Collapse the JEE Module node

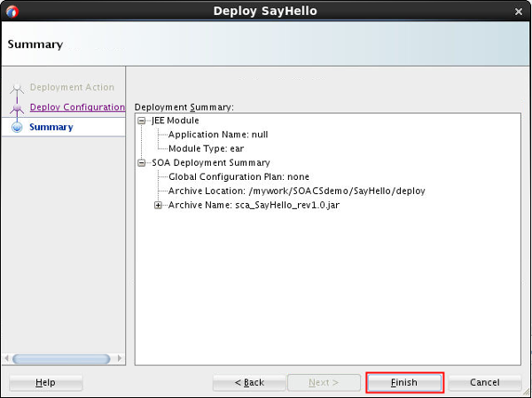[x=142, y=121]
